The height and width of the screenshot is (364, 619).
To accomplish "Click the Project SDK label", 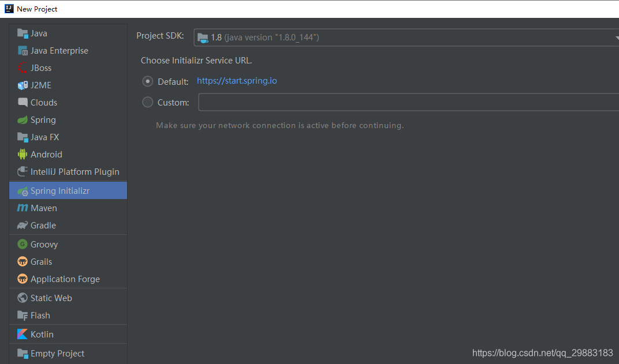I will click(x=160, y=36).
